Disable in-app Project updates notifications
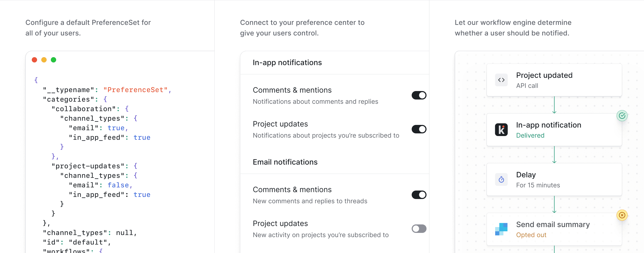This screenshot has width=644, height=253. coord(419,129)
